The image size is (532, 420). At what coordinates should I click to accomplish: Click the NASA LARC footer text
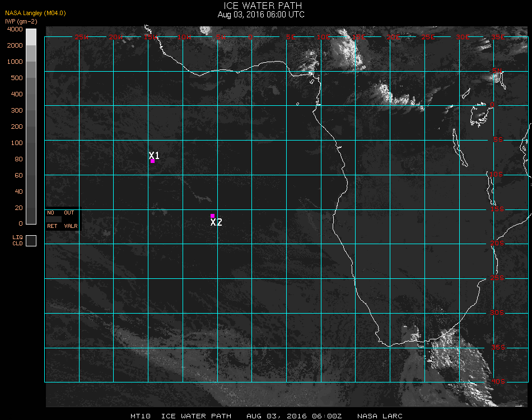pos(379,416)
